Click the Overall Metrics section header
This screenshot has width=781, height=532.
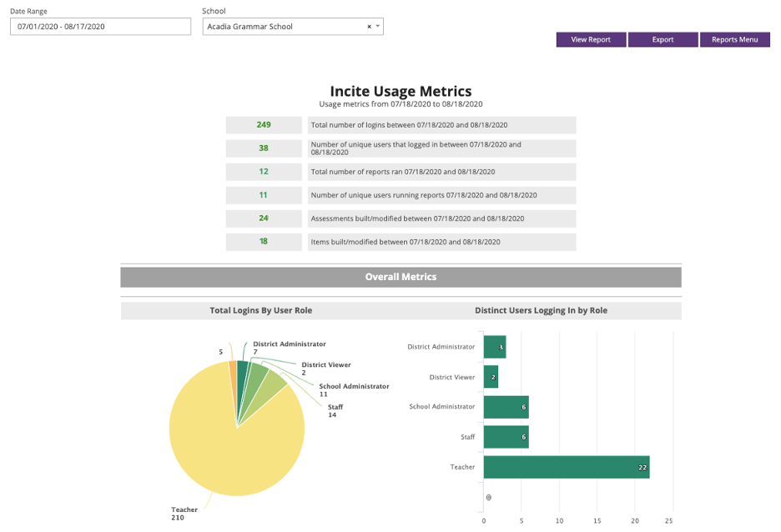coord(401,277)
